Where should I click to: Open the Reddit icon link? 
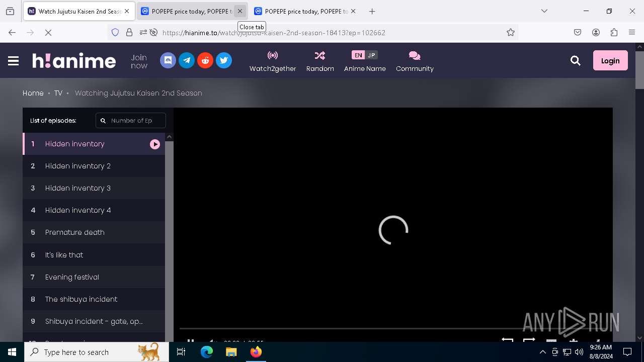[x=205, y=60]
